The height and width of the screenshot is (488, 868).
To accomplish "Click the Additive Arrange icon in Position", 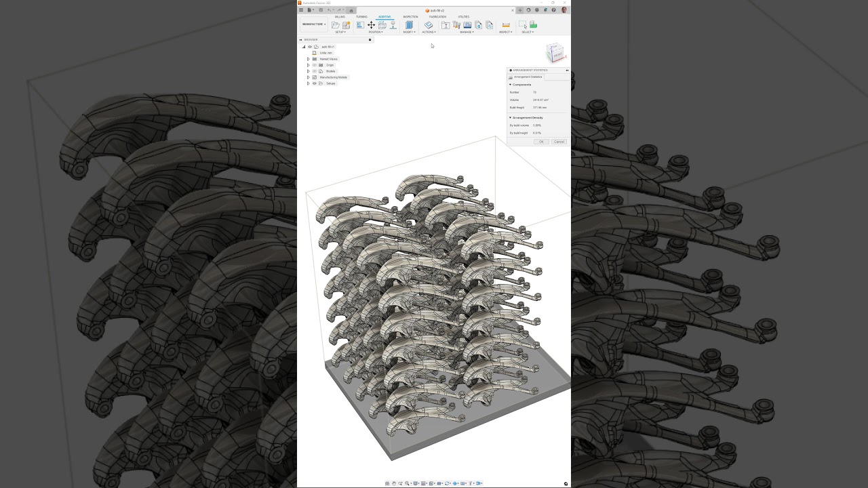I will (x=360, y=25).
